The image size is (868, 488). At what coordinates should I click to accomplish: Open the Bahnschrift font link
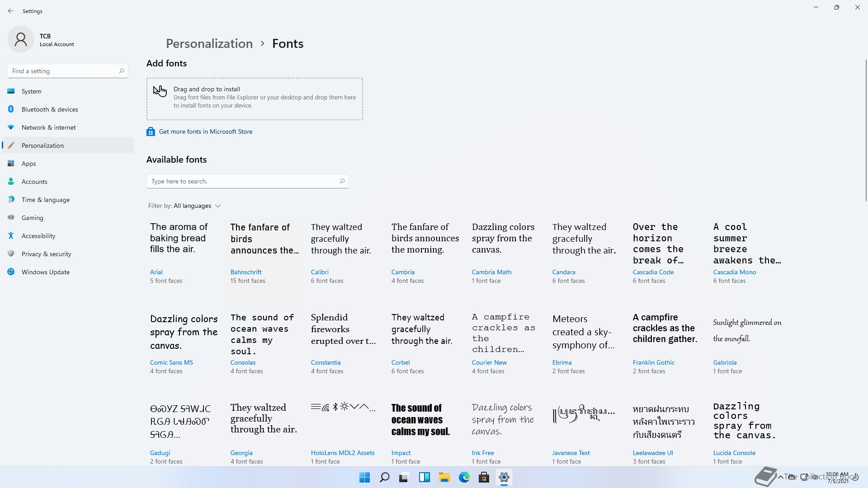click(x=246, y=272)
